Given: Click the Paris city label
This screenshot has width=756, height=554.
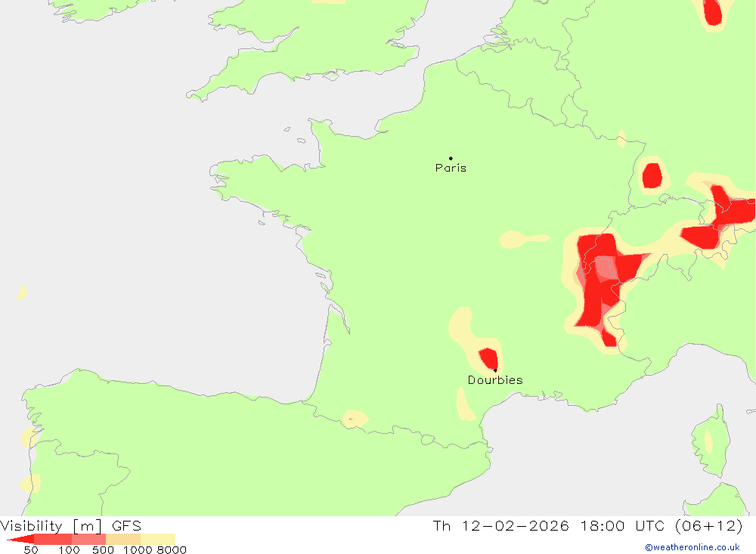Looking at the screenshot, I should (x=451, y=168).
